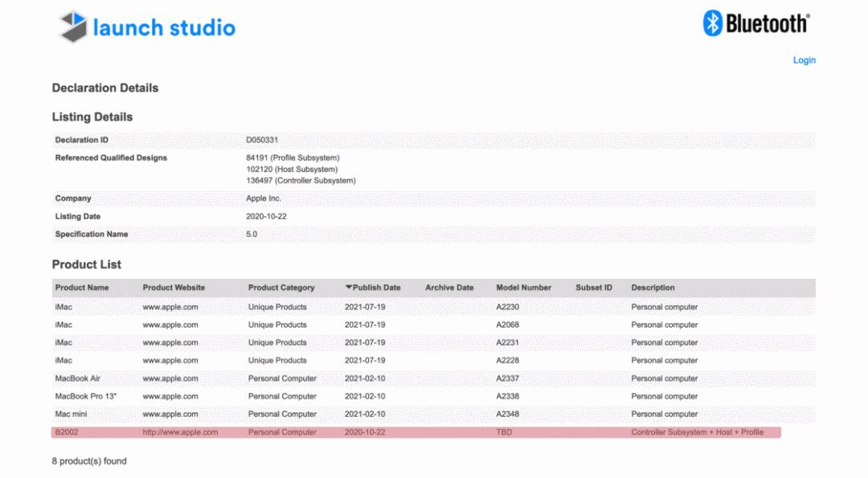Select the B2002 product name
This screenshot has height=478, width=868.
click(x=67, y=432)
